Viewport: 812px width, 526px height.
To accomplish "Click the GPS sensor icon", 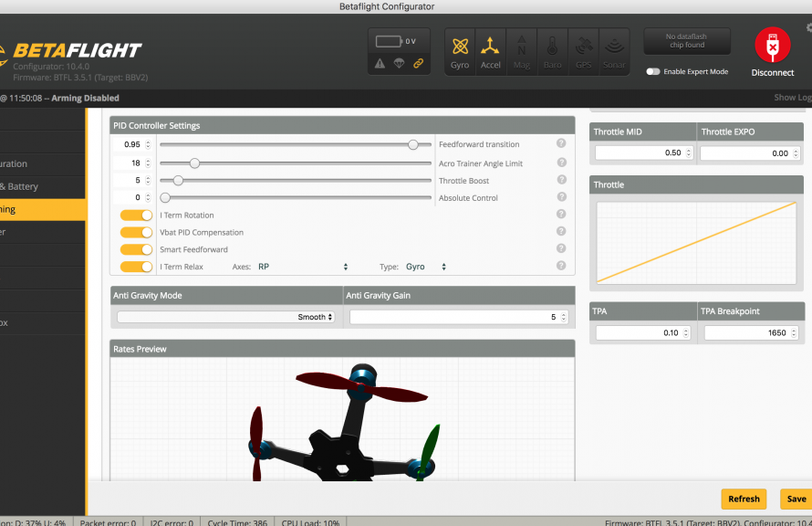I will (x=584, y=52).
